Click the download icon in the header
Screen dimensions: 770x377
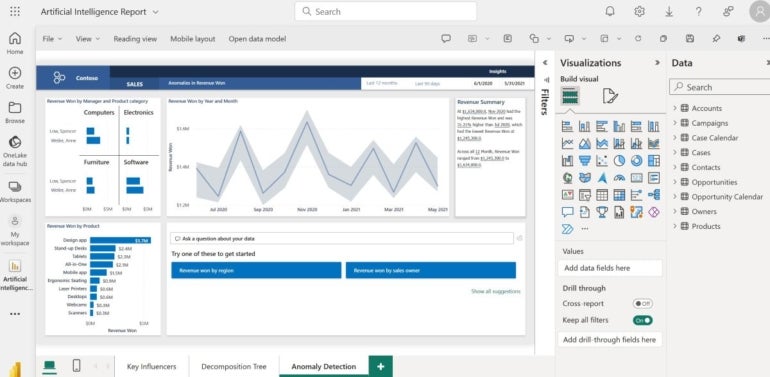[669, 12]
